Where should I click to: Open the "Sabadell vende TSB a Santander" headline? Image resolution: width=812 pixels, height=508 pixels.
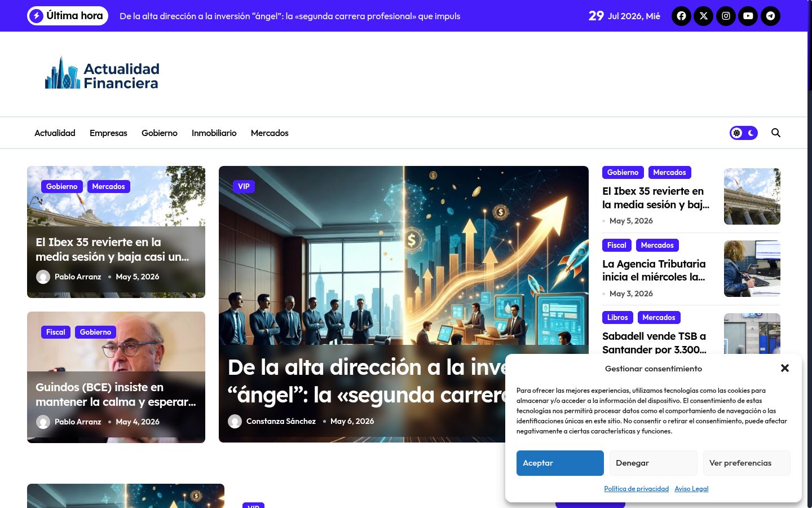[x=654, y=343]
